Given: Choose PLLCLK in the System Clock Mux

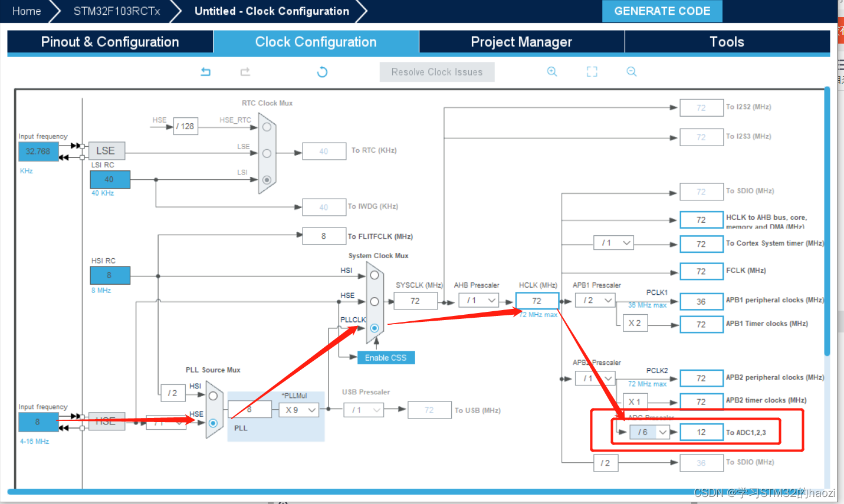Looking at the screenshot, I should 375,328.
